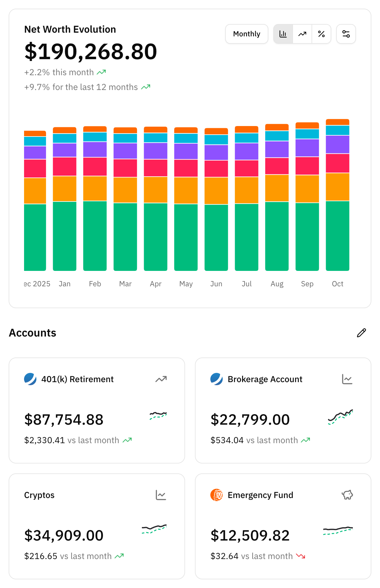The image size is (380, 588).
Task: Select the Sep bar's dark orange top segment
Action: tap(307, 125)
